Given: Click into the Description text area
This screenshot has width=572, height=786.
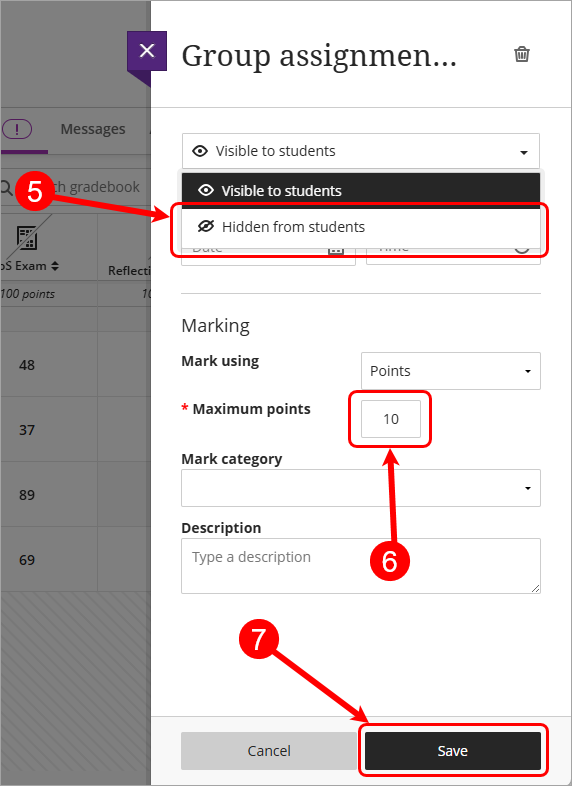Looking at the screenshot, I should (x=361, y=566).
